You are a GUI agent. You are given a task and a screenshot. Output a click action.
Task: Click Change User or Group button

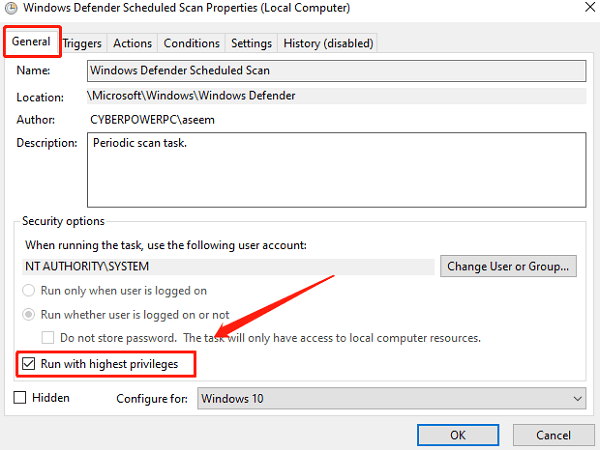click(508, 266)
